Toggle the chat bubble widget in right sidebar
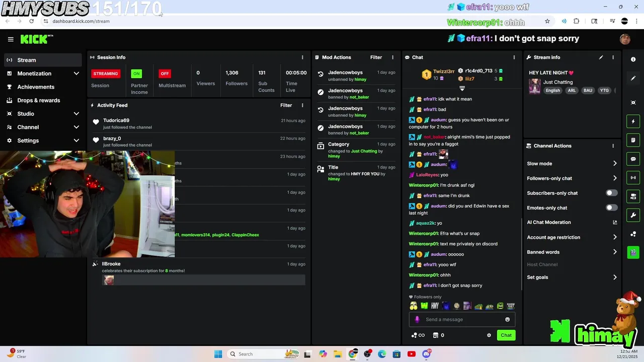644x362 pixels. tap(633, 159)
